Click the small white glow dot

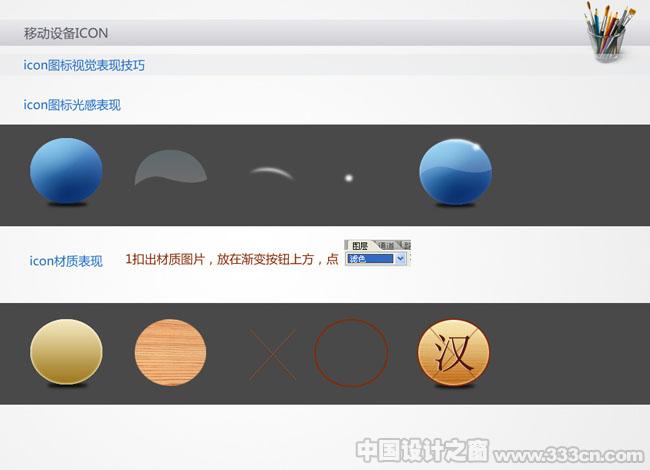point(349,178)
